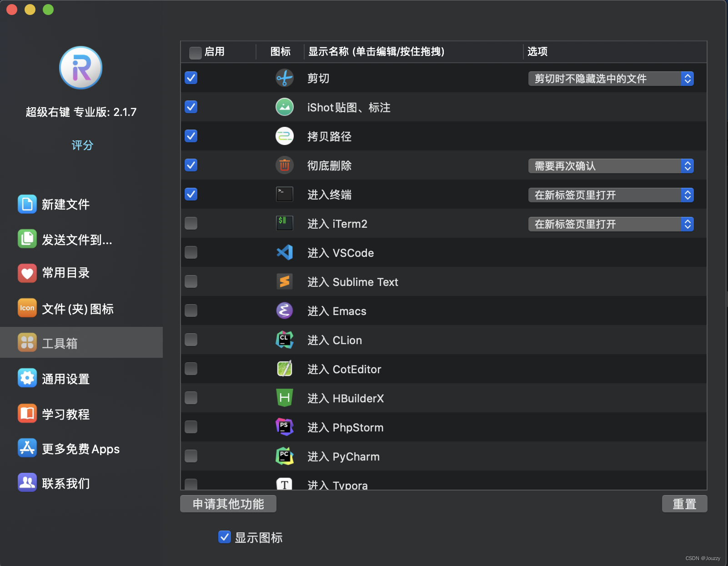Viewport: 728px width, 566px height.
Task: Click the orange Icon sidebar icon
Action: point(27,308)
